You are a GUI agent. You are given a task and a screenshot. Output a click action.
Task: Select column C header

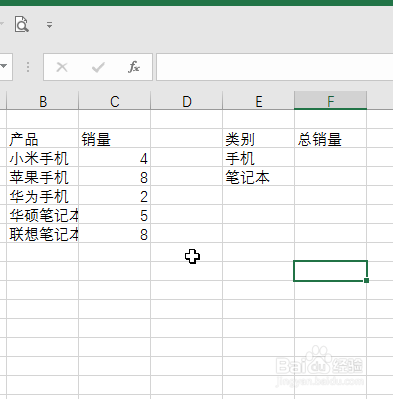(115, 101)
